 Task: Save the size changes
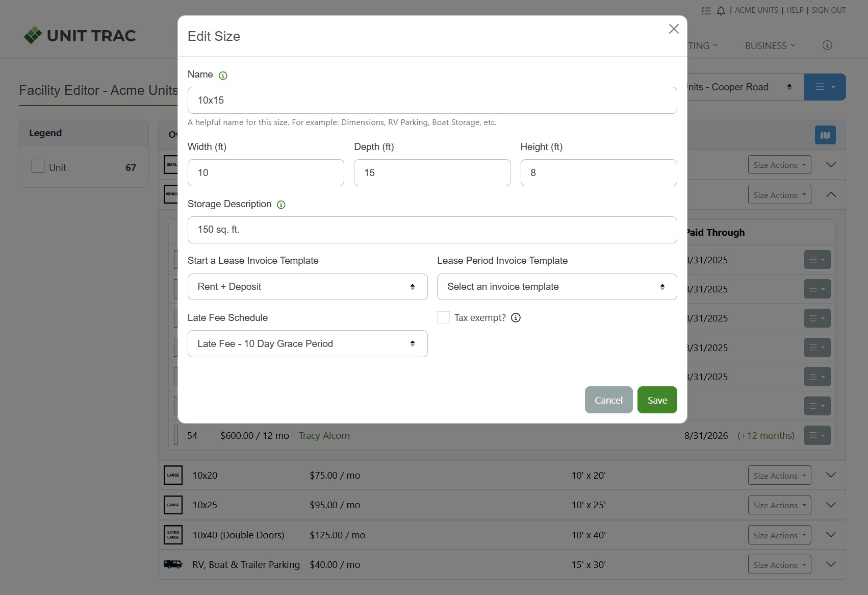coord(657,400)
